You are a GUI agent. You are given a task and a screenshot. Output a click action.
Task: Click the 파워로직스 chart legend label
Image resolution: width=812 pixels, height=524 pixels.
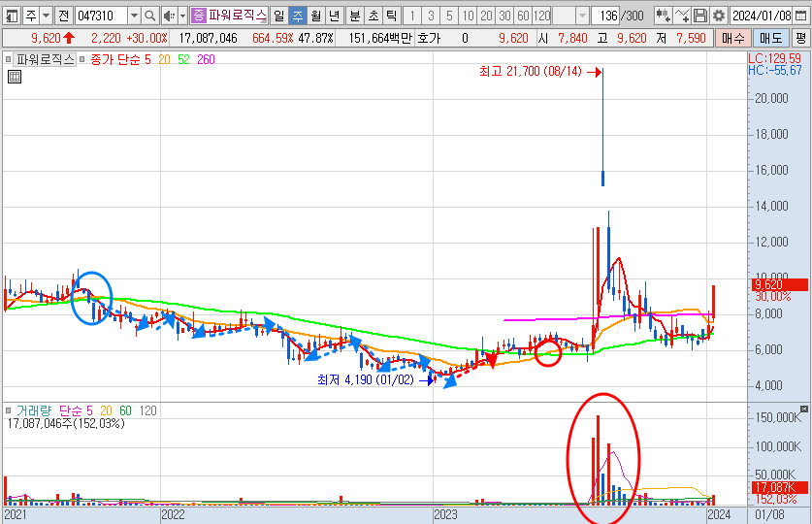46,59
